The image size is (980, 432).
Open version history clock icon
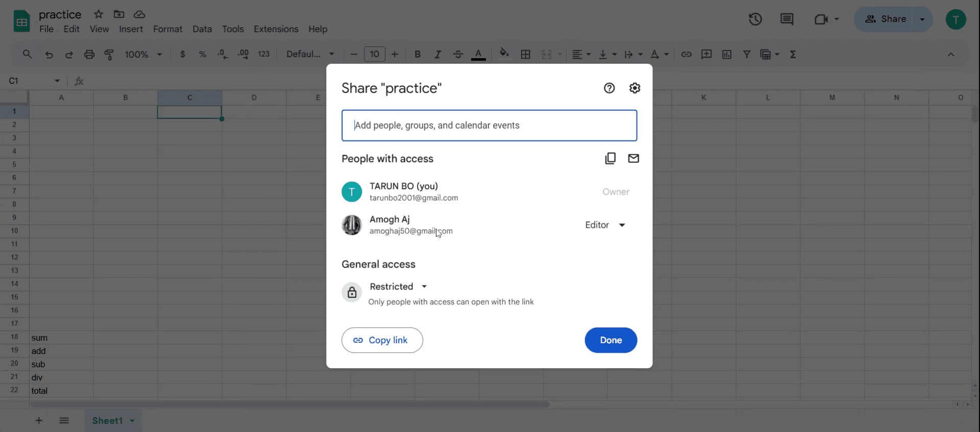pos(755,19)
